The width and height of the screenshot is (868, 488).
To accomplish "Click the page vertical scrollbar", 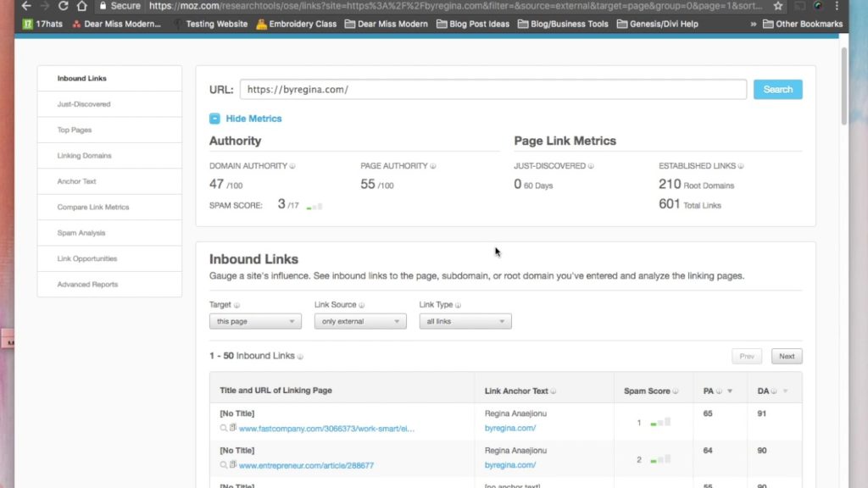I will pos(843,86).
